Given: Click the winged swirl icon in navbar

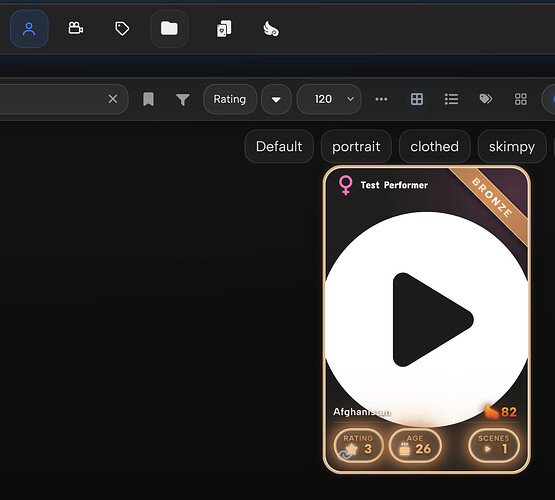Looking at the screenshot, I should pyautogui.click(x=271, y=29).
